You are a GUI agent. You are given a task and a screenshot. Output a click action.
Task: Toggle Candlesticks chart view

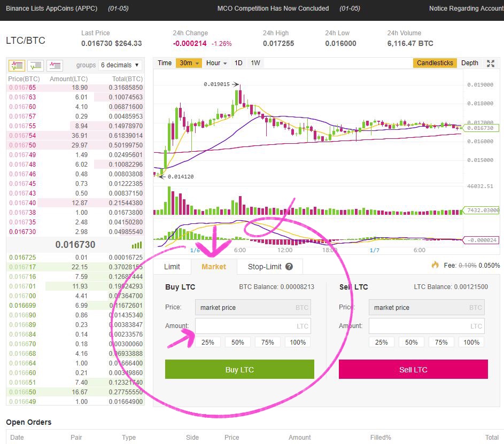435,63
